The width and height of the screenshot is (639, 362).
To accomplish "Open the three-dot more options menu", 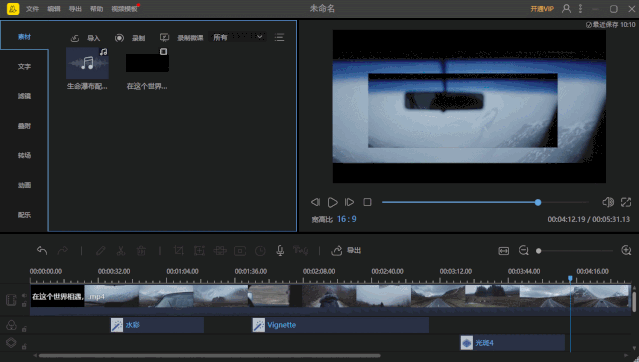I will coord(580,8).
